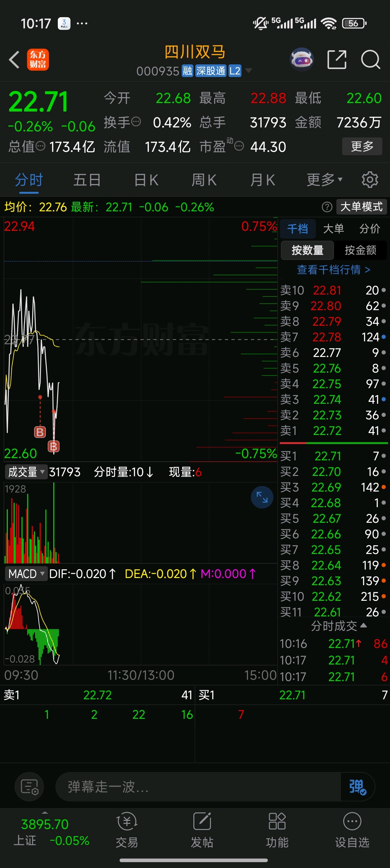Open 查看千档行情 link
The image size is (390, 868).
pyautogui.click(x=333, y=270)
